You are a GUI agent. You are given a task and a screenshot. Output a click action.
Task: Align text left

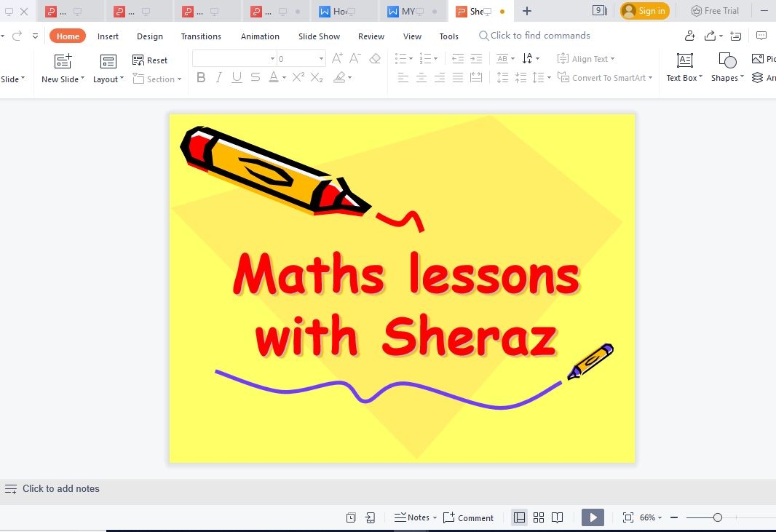(403, 77)
